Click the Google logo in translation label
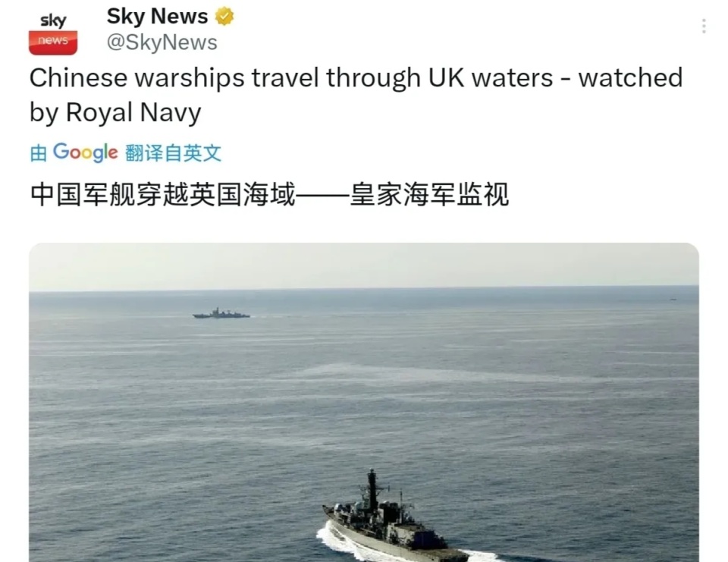The image size is (728, 562). point(86,152)
